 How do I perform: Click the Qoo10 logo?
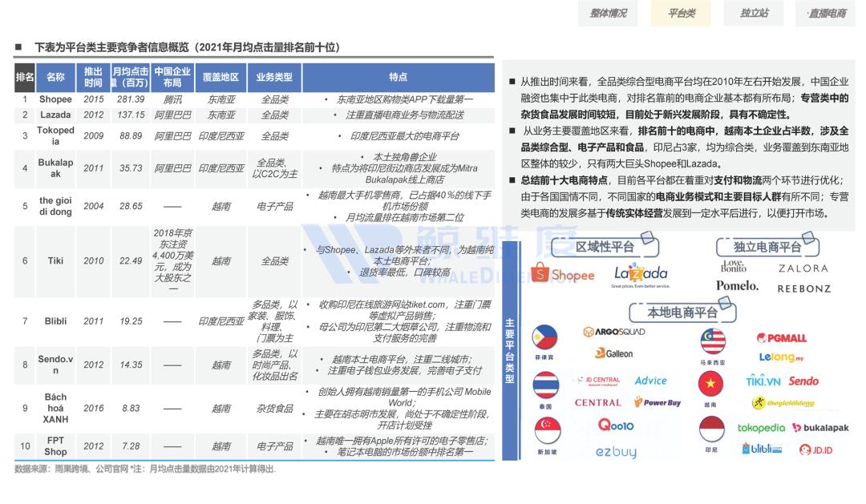[616, 425]
